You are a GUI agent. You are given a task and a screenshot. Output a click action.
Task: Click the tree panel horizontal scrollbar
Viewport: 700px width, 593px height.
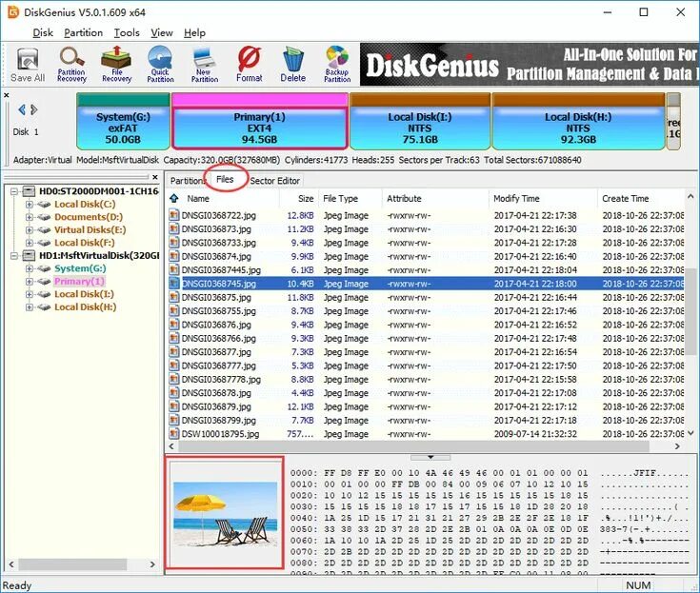pos(72,564)
